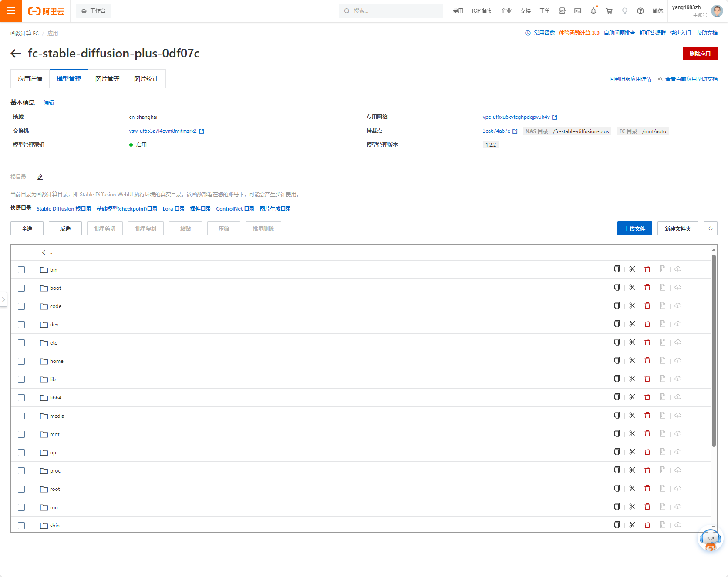Delete the code folder
This screenshot has width=728, height=577.
pyautogui.click(x=647, y=306)
